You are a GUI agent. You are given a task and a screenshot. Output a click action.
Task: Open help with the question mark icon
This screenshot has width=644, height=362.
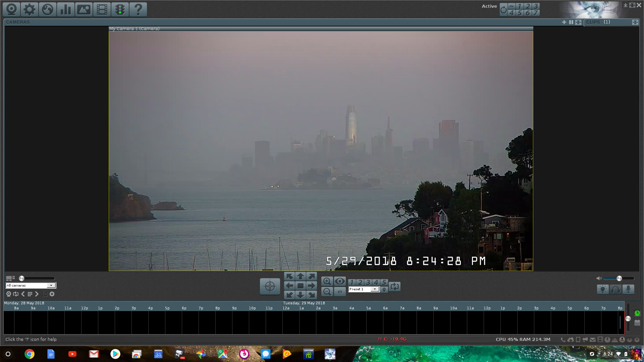[x=138, y=9]
